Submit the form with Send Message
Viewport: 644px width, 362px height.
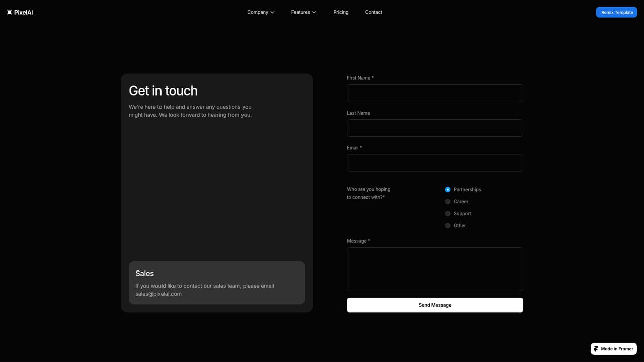coord(435,305)
